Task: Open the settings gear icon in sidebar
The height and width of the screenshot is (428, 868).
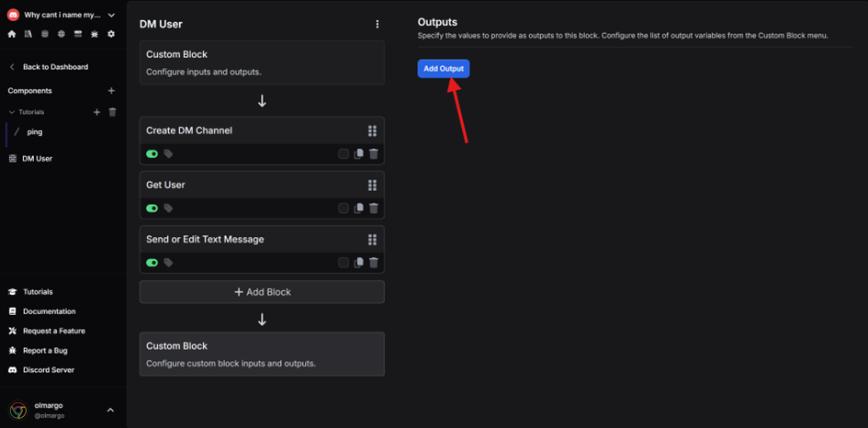Action: click(x=111, y=34)
